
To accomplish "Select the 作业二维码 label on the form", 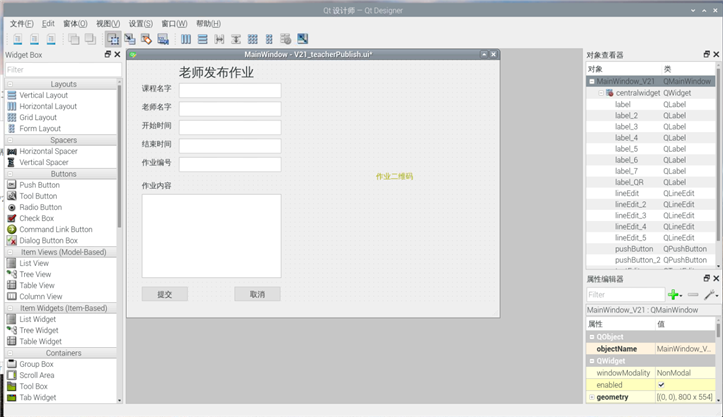I will [394, 176].
